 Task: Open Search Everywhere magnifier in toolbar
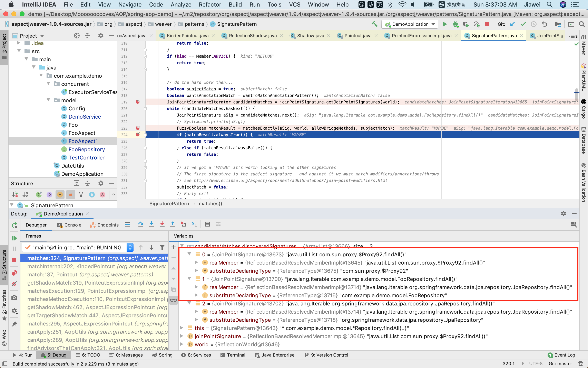click(582, 24)
